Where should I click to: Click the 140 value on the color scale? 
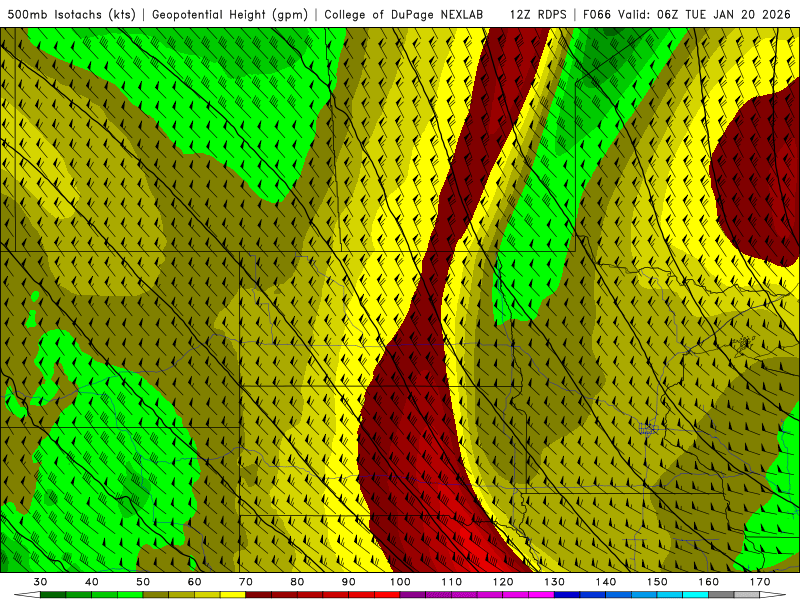click(606, 582)
